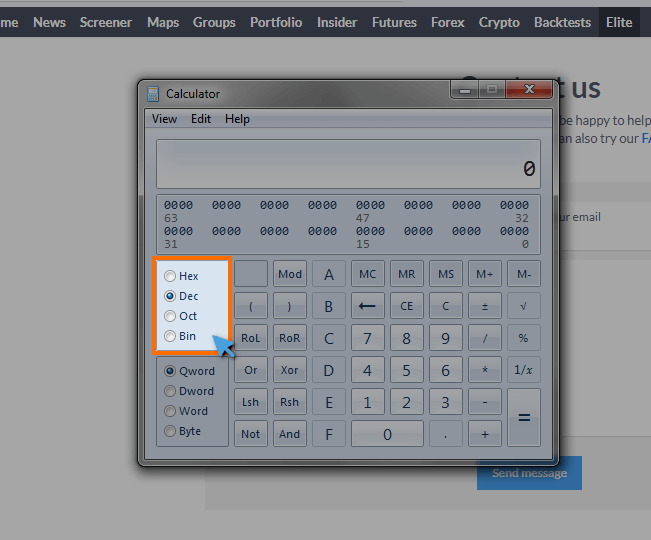Screen dimensions: 651x540
Task: Click the number 5 key
Action: point(407,370)
